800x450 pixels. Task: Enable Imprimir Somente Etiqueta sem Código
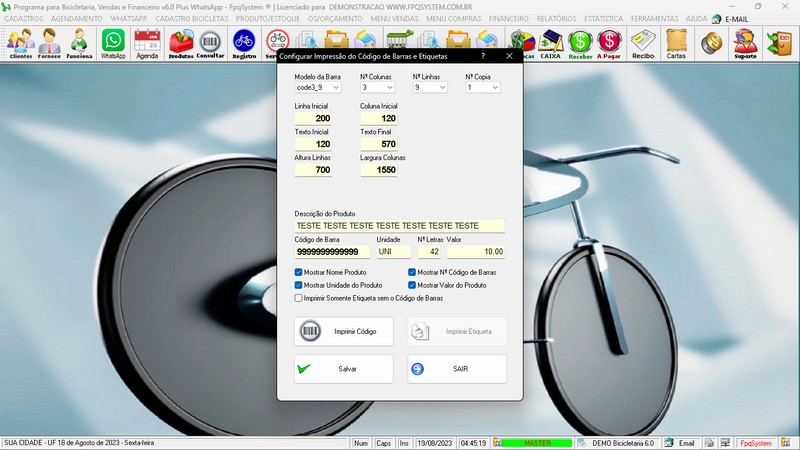click(299, 298)
